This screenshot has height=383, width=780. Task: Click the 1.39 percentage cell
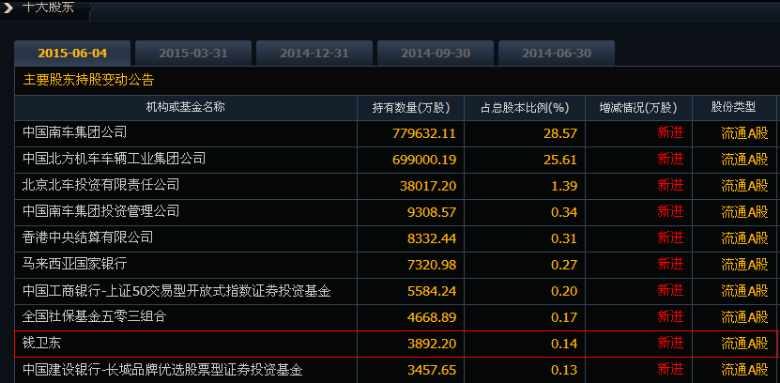[564, 186]
